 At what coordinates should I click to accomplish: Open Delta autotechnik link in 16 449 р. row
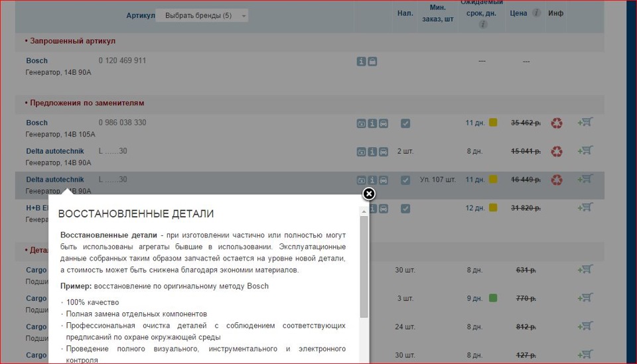(x=55, y=180)
